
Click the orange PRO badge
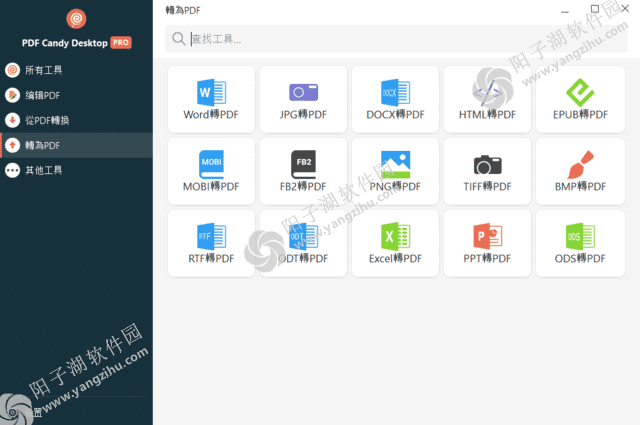click(x=121, y=42)
